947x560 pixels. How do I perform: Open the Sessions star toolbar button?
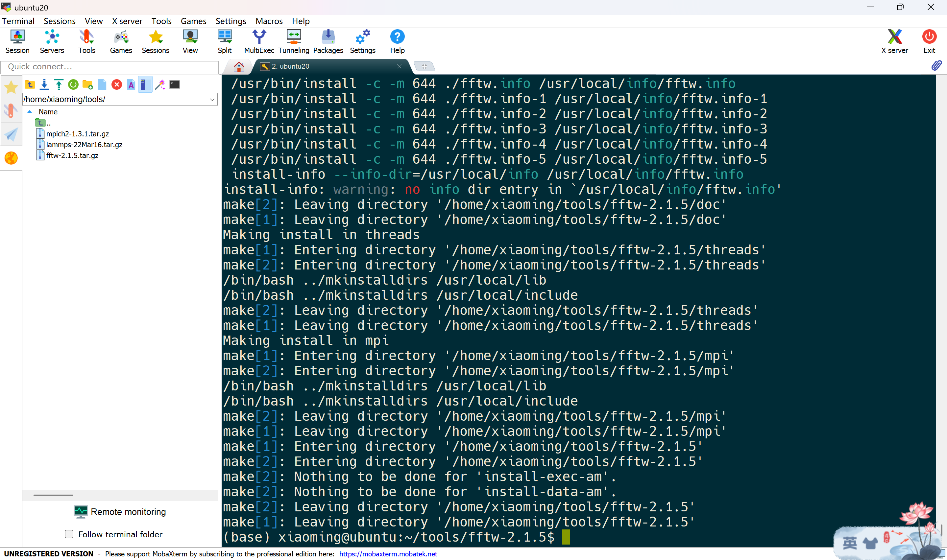click(156, 41)
